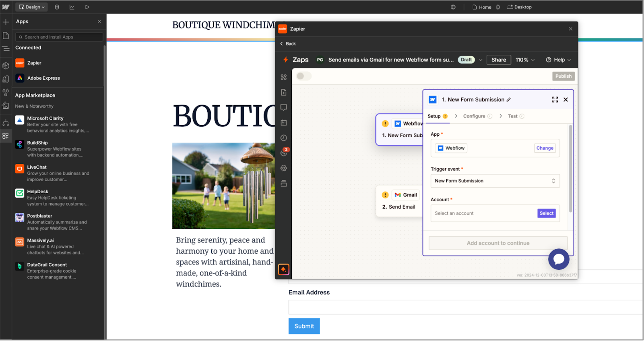Toggle the Zap on/off switch
644x341 pixels.
coord(304,76)
